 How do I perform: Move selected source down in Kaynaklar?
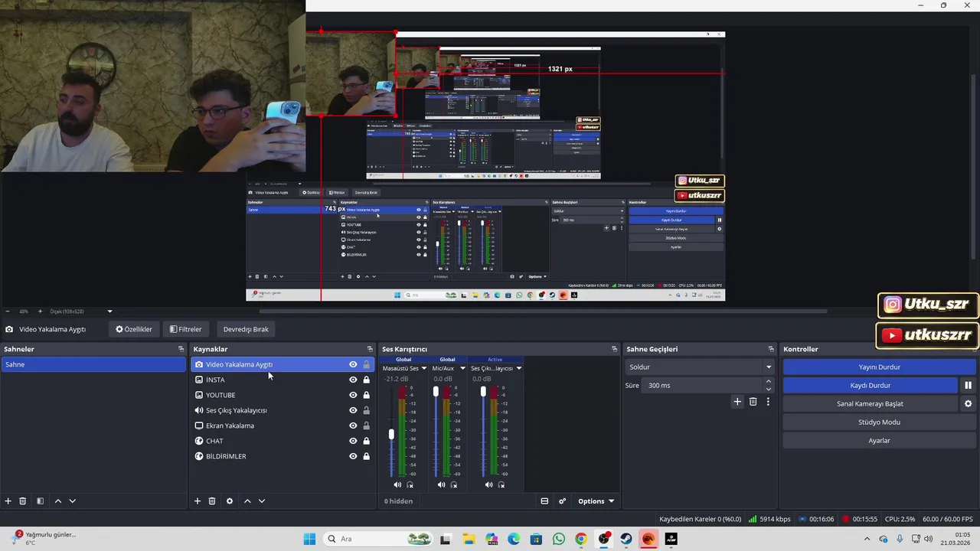[x=262, y=501]
